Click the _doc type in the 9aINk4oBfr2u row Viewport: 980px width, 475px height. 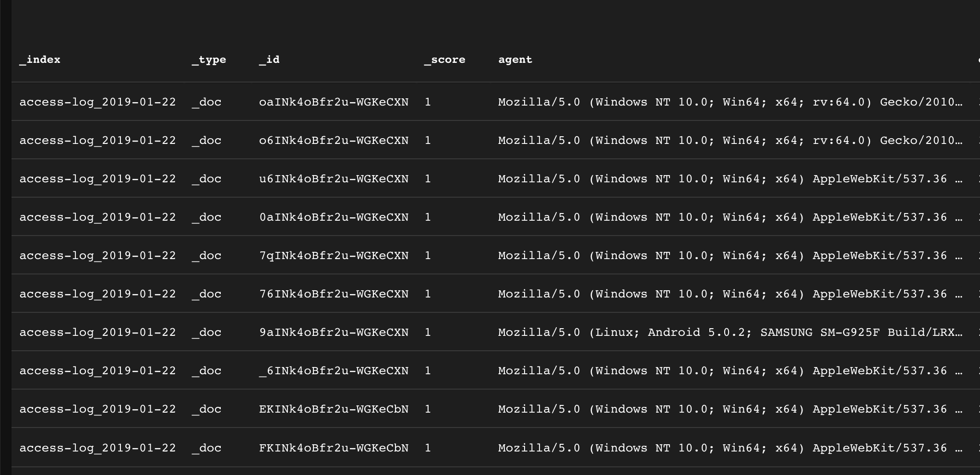pos(207,332)
